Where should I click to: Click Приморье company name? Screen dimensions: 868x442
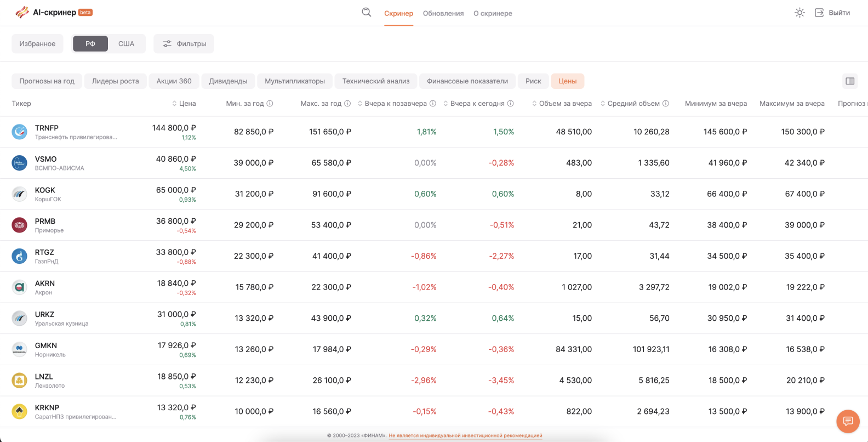click(x=49, y=230)
